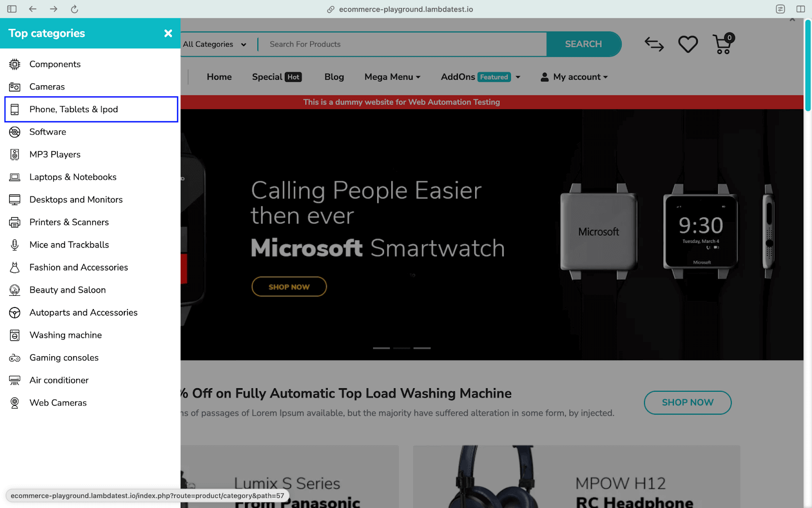Click the page vertical scrollbar
Viewport: 812px width, 508px height.
tap(808, 65)
